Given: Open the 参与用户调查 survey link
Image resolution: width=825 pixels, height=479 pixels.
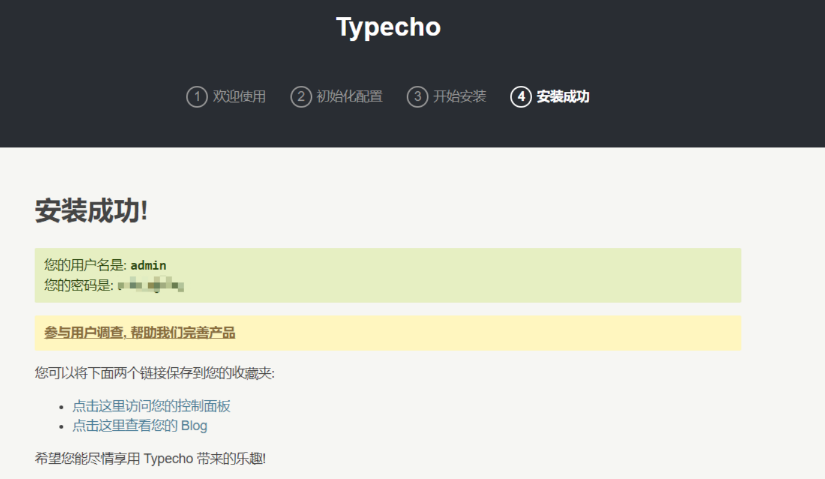Looking at the screenshot, I should tap(139, 333).
